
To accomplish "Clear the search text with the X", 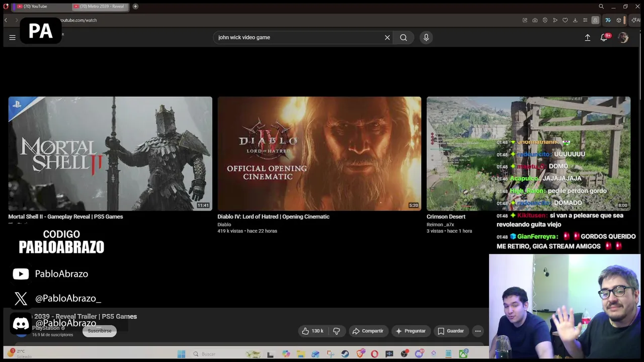I will 387,37.
